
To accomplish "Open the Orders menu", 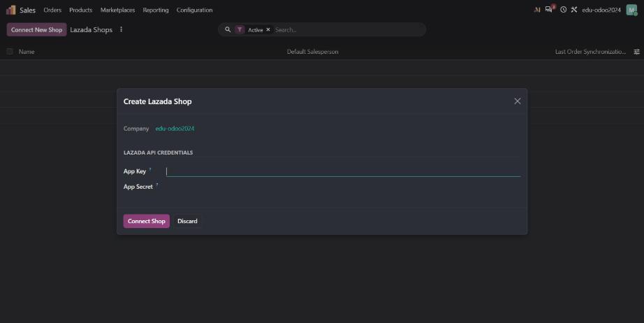I will coord(52,10).
